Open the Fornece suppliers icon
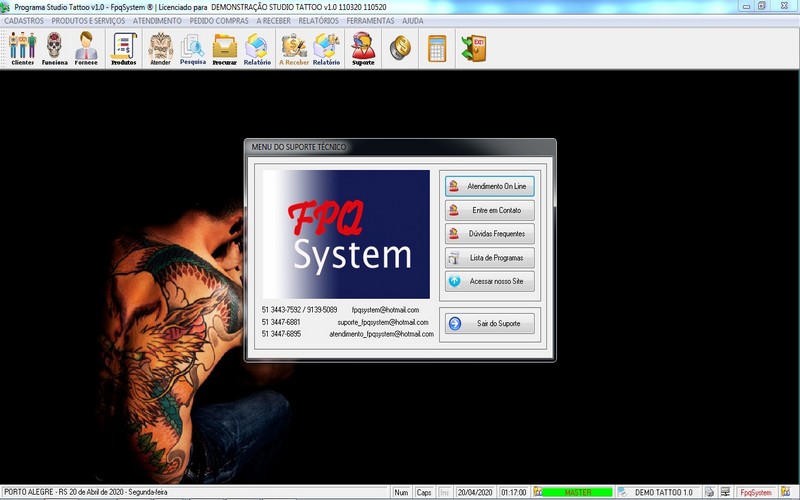800x500 pixels. click(x=86, y=48)
